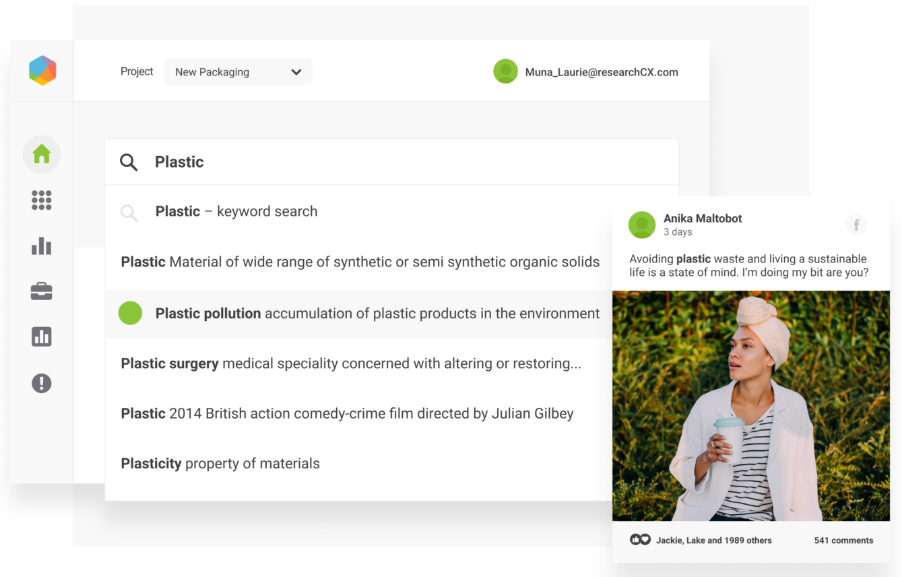Screen dimensions: 901x577
Task: Click the Facebook icon on the post
Action: pyautogui.click(x=856, y=225)
